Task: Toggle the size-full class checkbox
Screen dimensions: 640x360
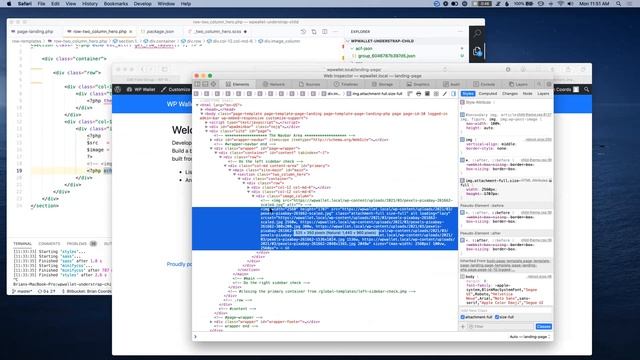Action: (497, 317)
